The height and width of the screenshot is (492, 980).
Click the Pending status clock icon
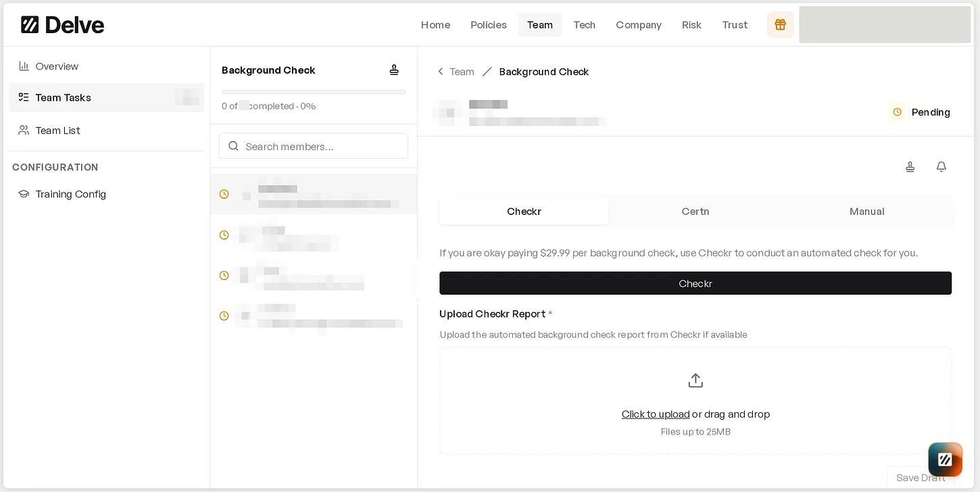click(x=897, y=112)
